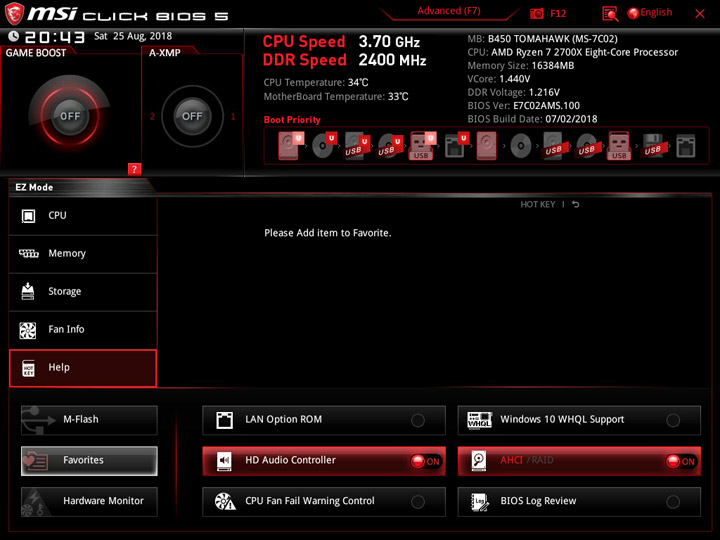Click the EZ Mode header label
The height and width of the screenshot is (540, 720).
(34, 187)
